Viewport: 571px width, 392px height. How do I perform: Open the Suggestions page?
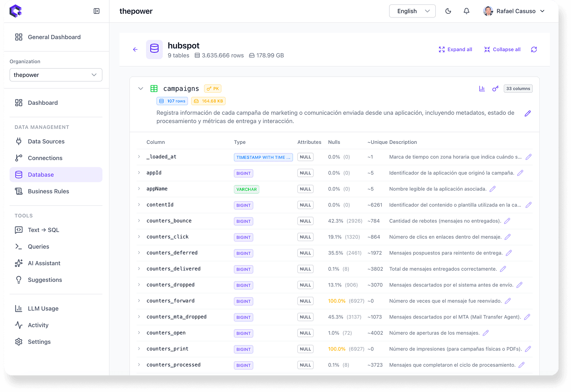coord(56,280)
